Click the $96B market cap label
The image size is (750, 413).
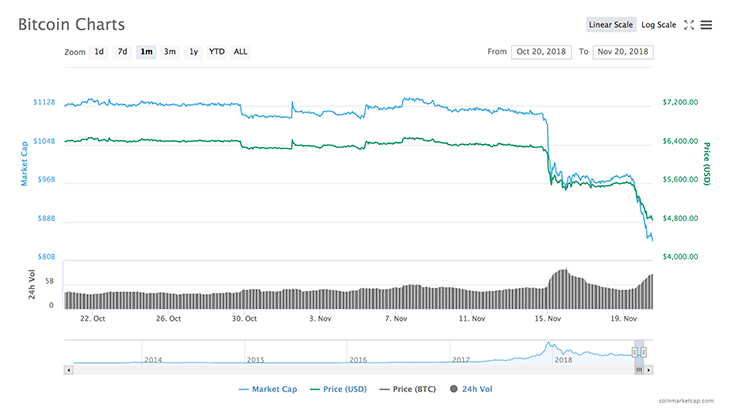pos(46,179)
